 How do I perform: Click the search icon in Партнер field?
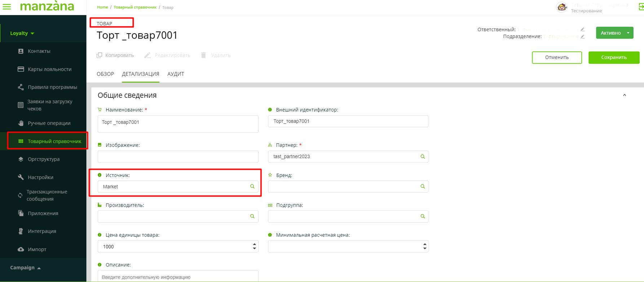tap(423, 157)
